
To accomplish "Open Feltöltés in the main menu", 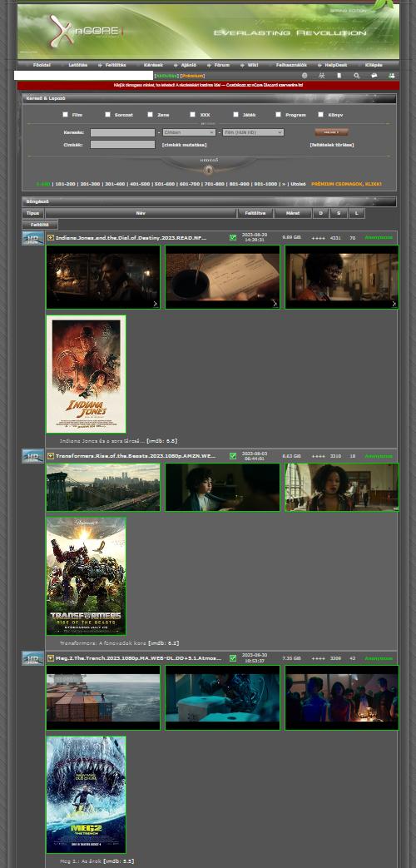I will [116, 65].
